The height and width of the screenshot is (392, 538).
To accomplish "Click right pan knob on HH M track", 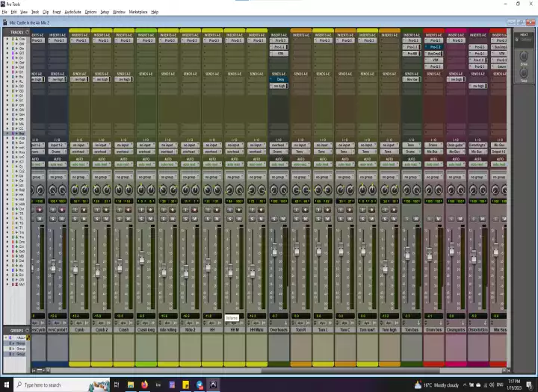I will coord(239,190).
